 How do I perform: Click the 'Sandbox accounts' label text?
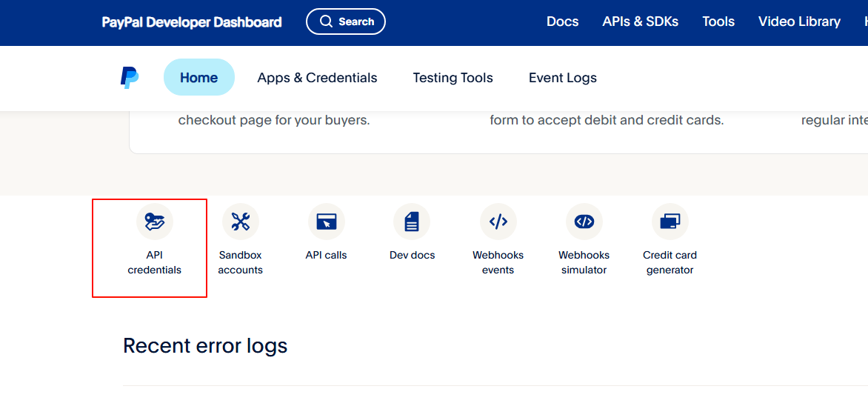[x=240, y=263]
